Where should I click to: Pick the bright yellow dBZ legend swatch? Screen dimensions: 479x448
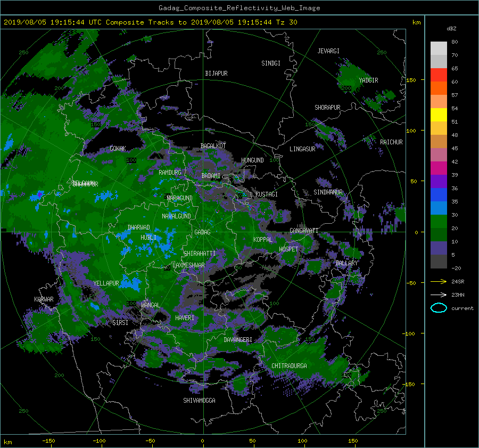click(x=439, y=115)
